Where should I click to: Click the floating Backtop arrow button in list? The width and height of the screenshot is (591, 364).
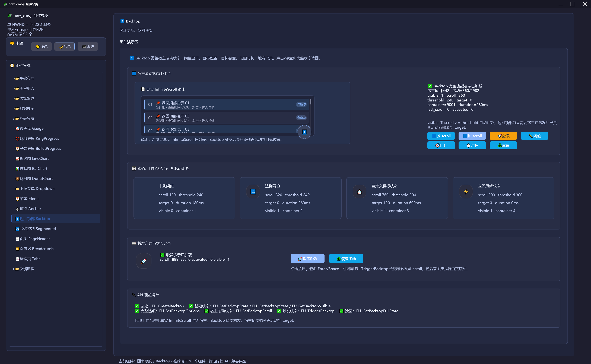pos(304,132)
